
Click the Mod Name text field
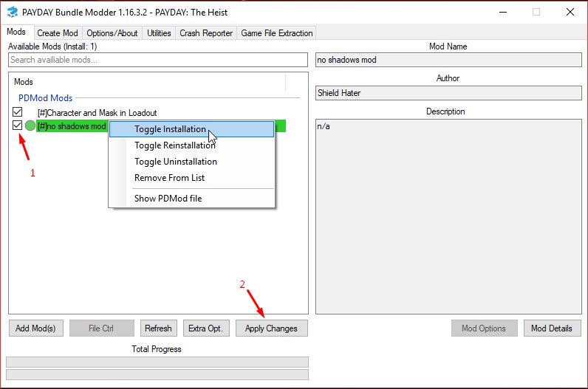448,60
